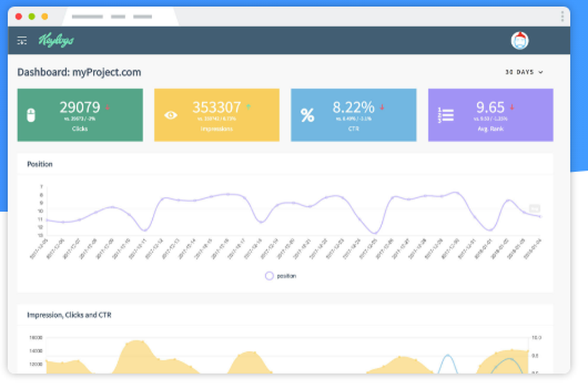Click the Avg. Rank label on purple card
This screenshot has width=588, height=389.
[490, 129]
